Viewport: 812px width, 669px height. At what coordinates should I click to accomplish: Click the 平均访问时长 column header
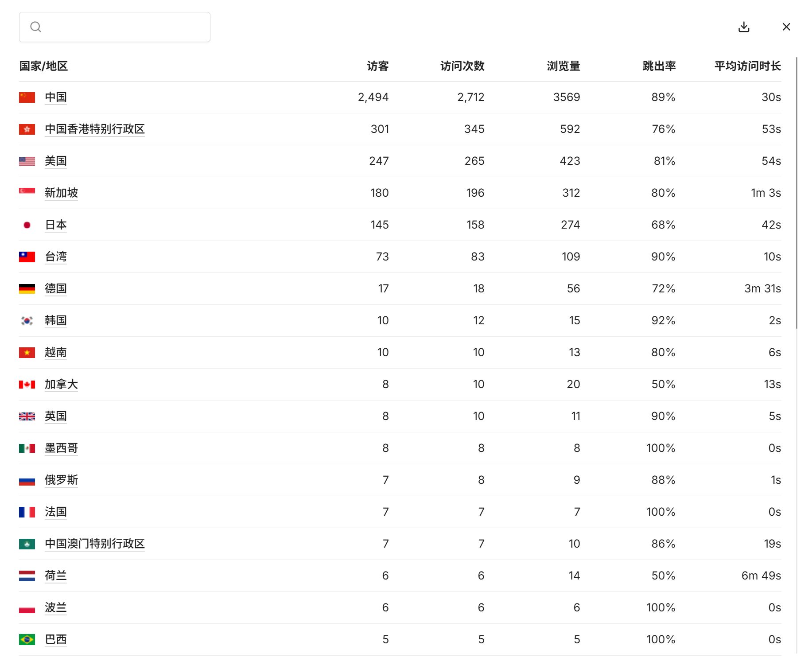click(x=747, y=66)
